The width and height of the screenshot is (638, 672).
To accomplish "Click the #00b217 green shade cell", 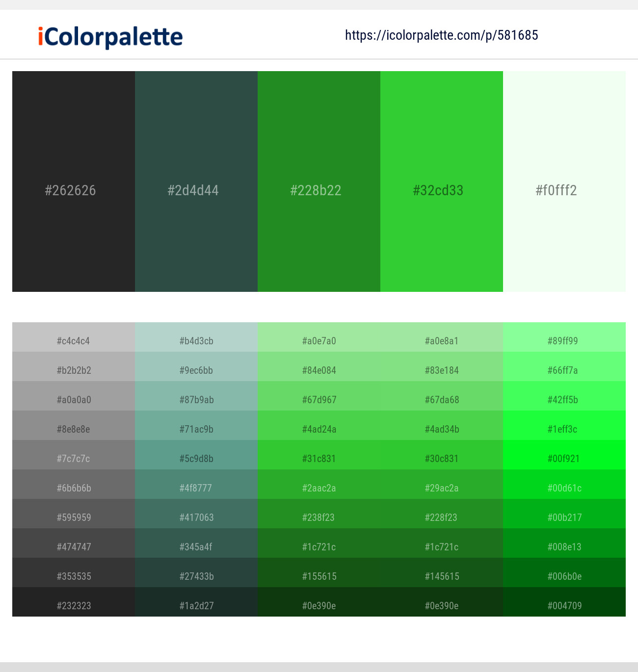I will (564, 517).
